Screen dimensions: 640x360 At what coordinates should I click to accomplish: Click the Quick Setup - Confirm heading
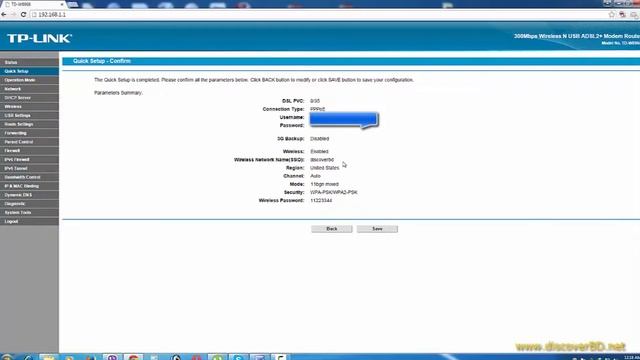(x=102, y=61)
